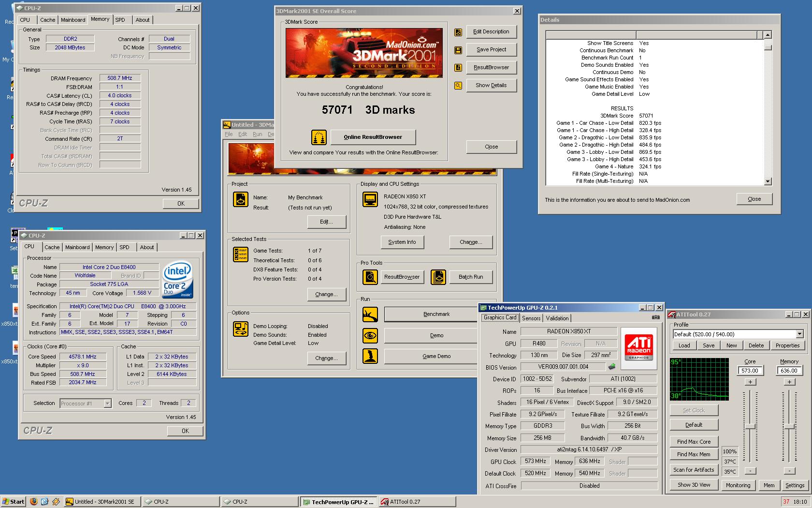
Task: Click the Selected Tests checklist icon
Action: click(x=241, y=254)
